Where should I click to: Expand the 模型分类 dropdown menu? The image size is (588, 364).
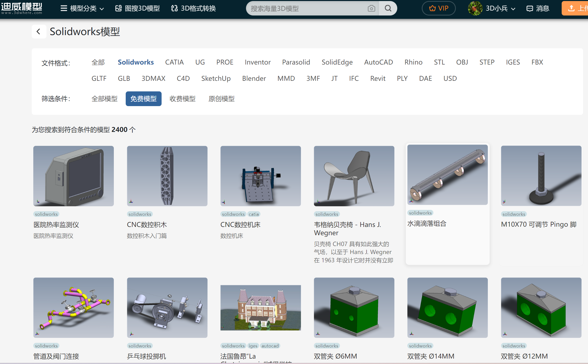tap(82, 9)
